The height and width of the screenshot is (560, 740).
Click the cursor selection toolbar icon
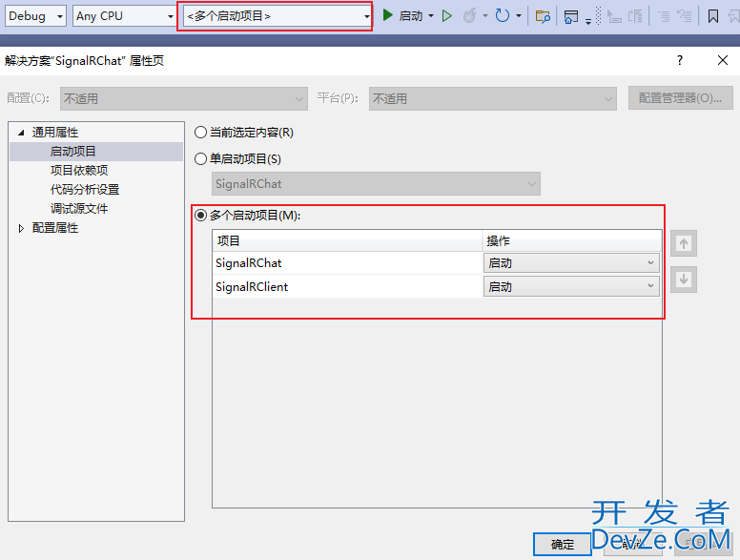pos(614,16)
